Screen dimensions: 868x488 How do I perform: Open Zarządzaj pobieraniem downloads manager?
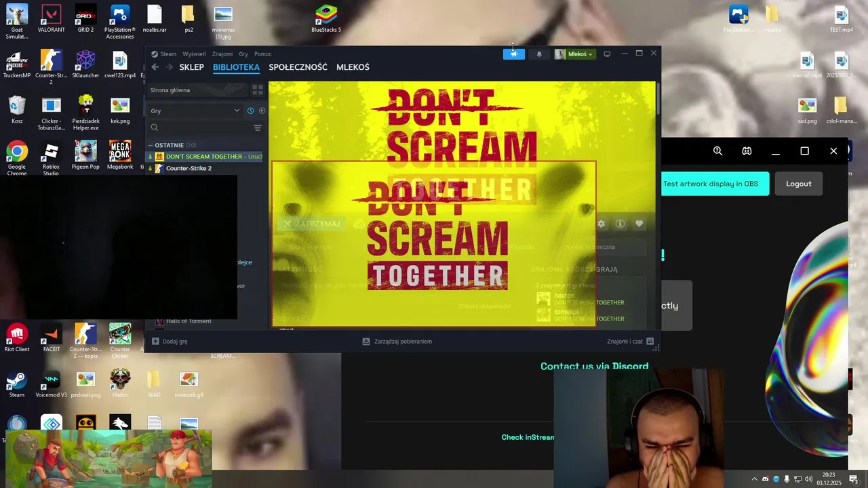[x=397, y=342]
